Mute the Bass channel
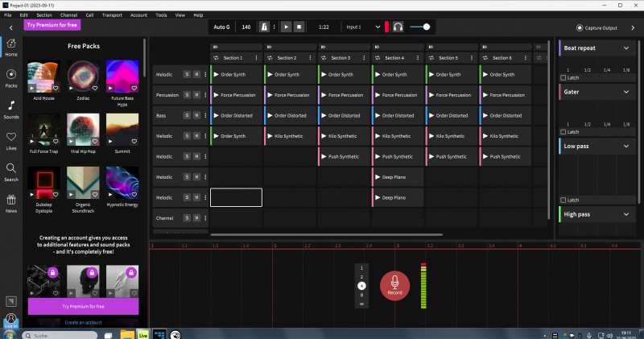 click(196, 116)
